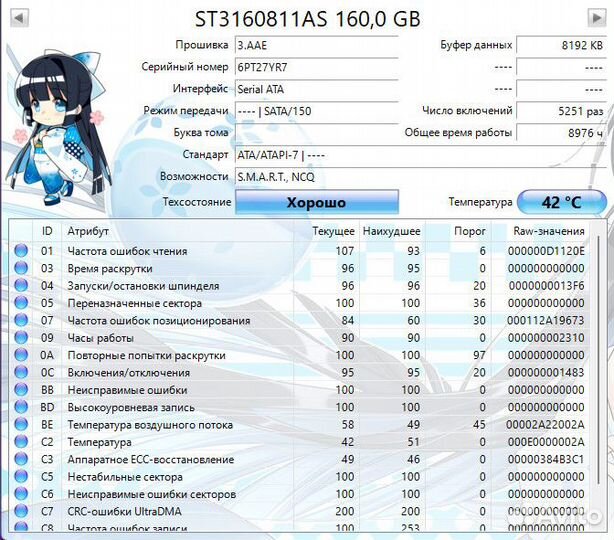The width and height of the screenshot is (614, 540).
Task: Select row Частота ошибок позиционирования
Action: [300, 320]
